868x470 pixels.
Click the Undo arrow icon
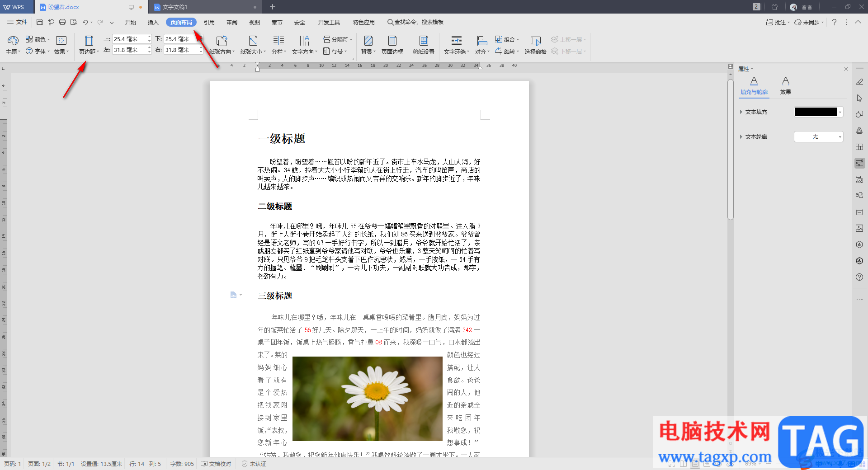[85, 22]
